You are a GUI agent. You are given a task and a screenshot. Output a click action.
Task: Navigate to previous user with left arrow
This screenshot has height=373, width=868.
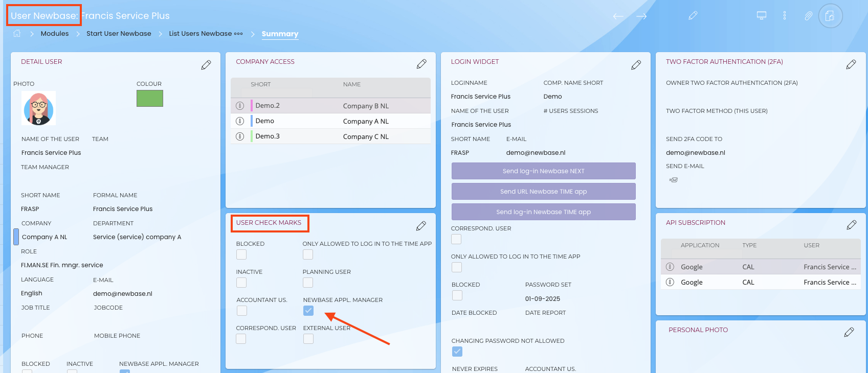pos(618,16)
